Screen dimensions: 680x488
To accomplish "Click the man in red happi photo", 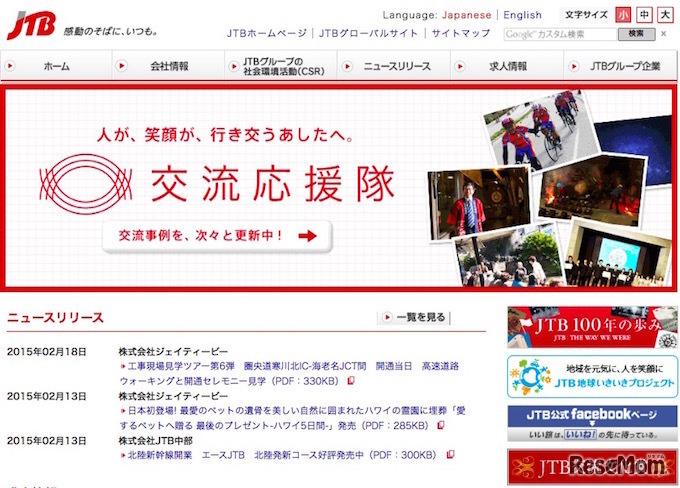I will click(x=479, y=204).
